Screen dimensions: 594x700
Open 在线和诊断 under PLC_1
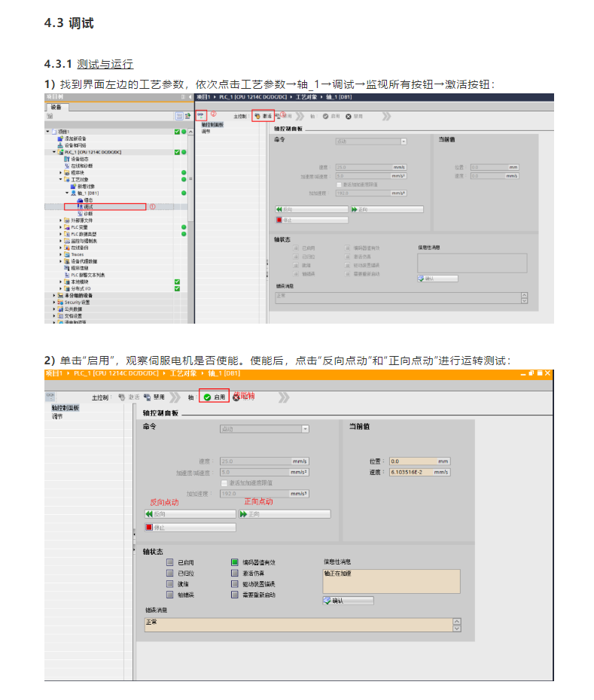[x=80, y=166]
